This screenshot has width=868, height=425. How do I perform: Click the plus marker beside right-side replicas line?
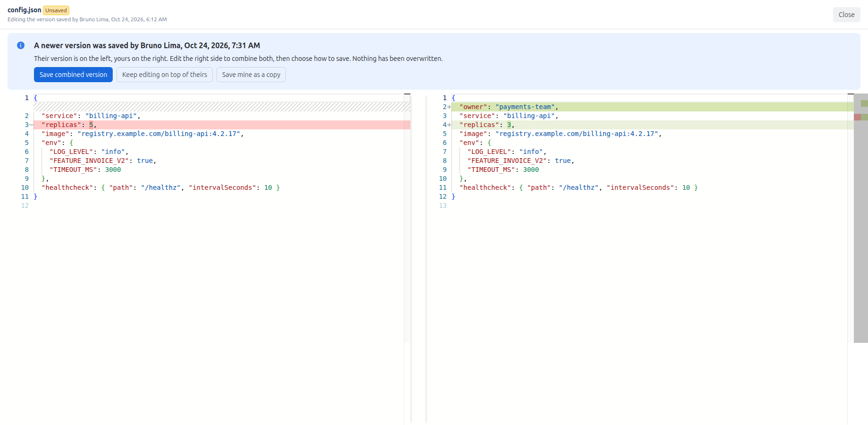[x=449, y=125]
